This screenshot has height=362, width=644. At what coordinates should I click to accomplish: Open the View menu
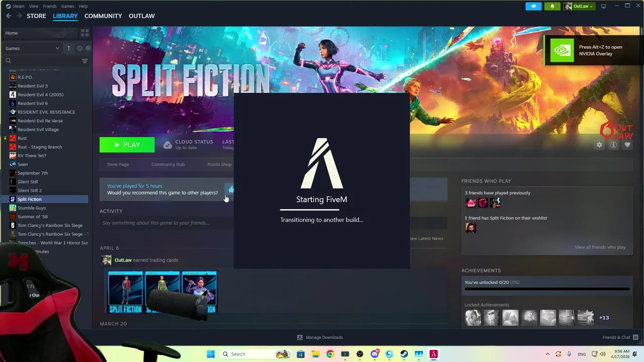click(34, 6)
